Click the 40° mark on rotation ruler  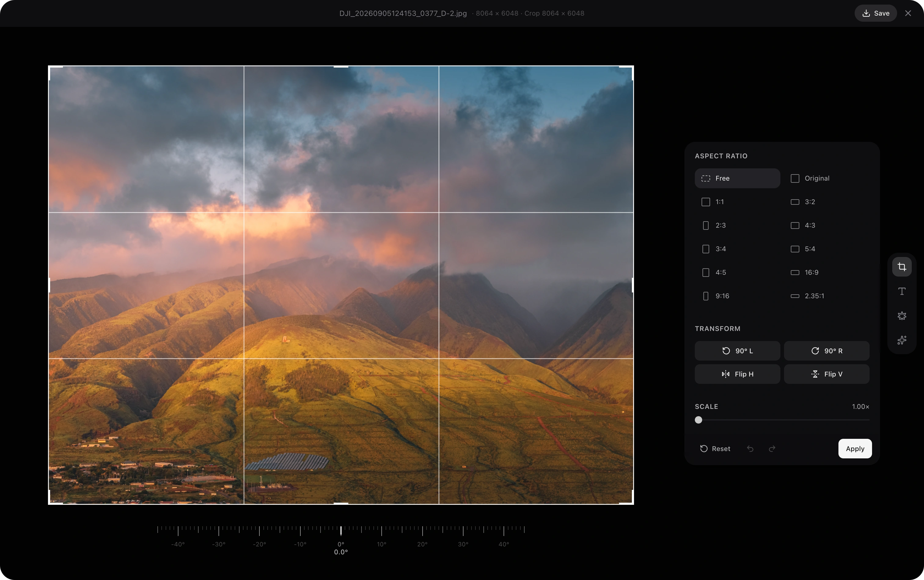(504, 544)
